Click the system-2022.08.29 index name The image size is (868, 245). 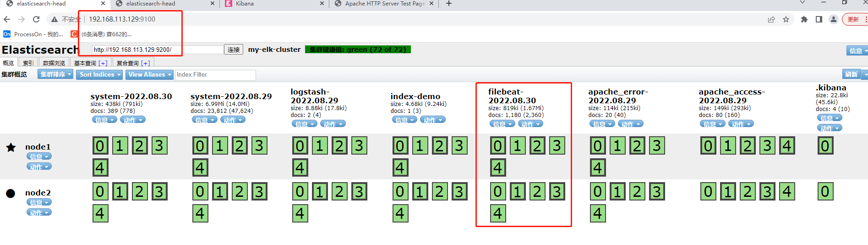click(x=231, y=96)
